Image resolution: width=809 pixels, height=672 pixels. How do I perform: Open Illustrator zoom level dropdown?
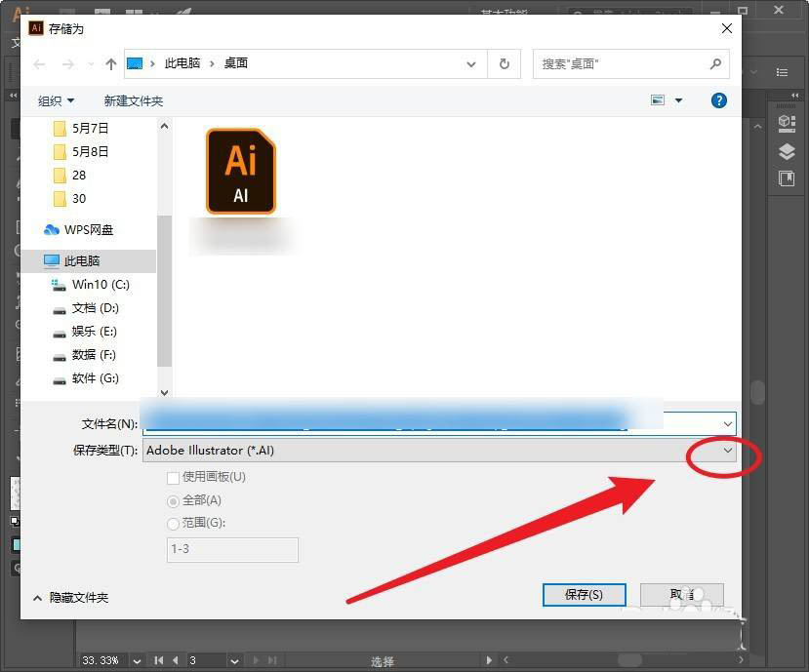[137, 660]
